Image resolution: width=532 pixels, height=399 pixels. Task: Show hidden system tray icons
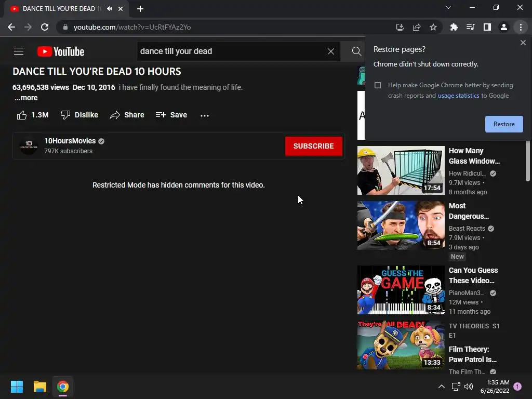(442, 387)
